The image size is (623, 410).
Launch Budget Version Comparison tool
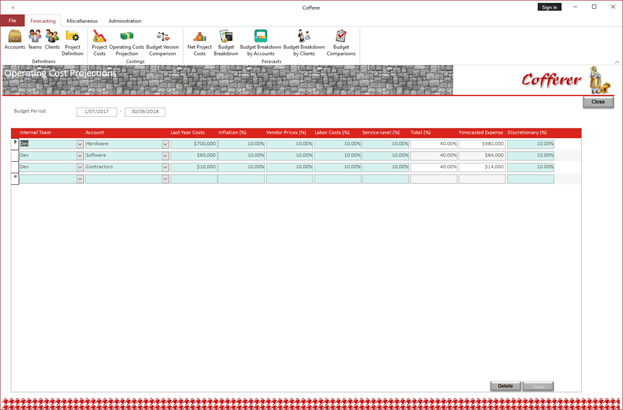163,43
